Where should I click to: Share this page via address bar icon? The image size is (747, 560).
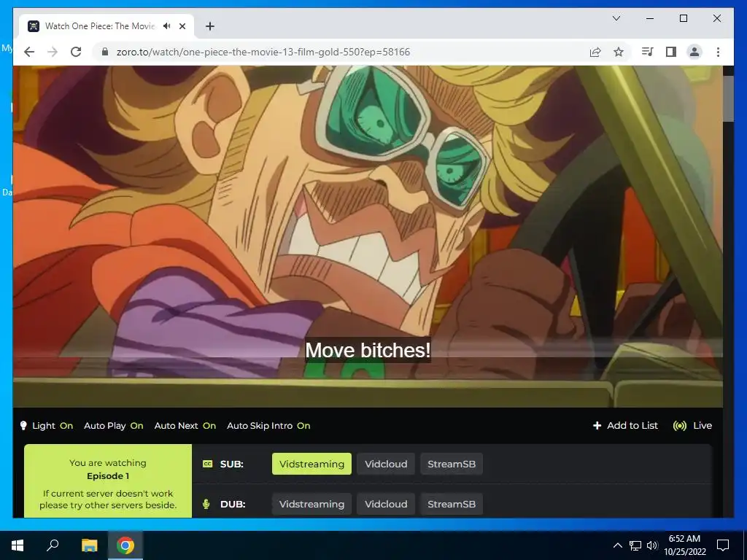click(595, 52)
